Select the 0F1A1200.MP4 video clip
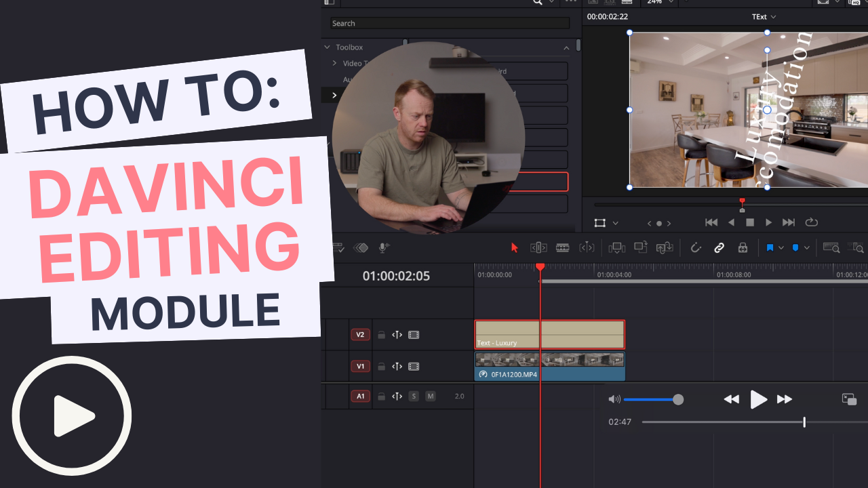868x488 pixels. coord(549,367)
